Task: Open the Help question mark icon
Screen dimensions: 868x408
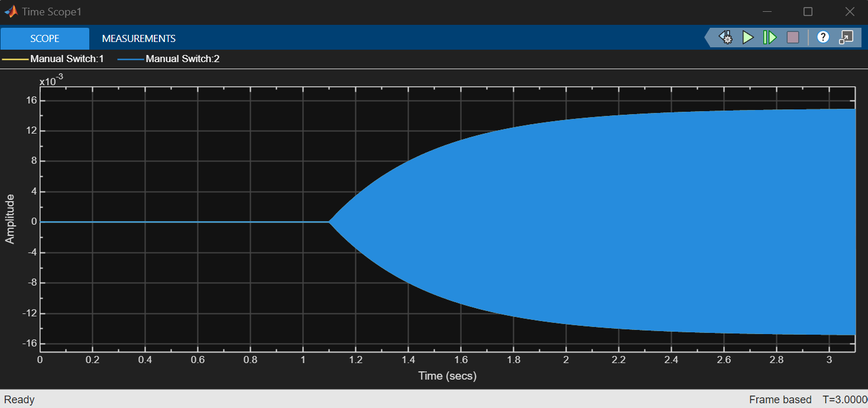Action: [x=822, y=37]
